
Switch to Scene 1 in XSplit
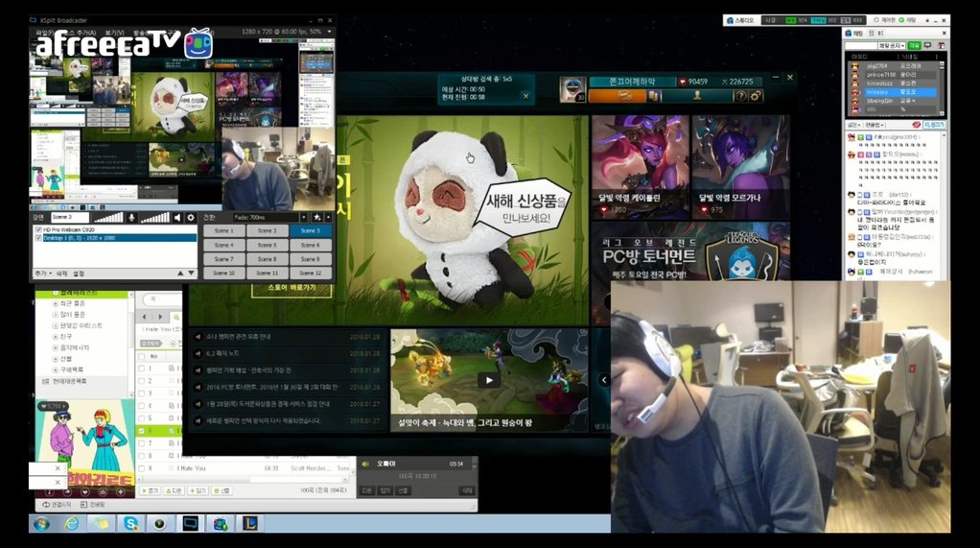[223, 231]
